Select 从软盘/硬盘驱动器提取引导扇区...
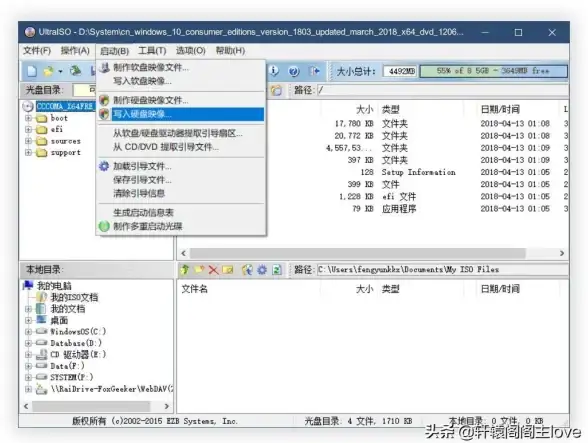This screenshot has height=443, width=588. pyautogui.click(x=181, y=133)
